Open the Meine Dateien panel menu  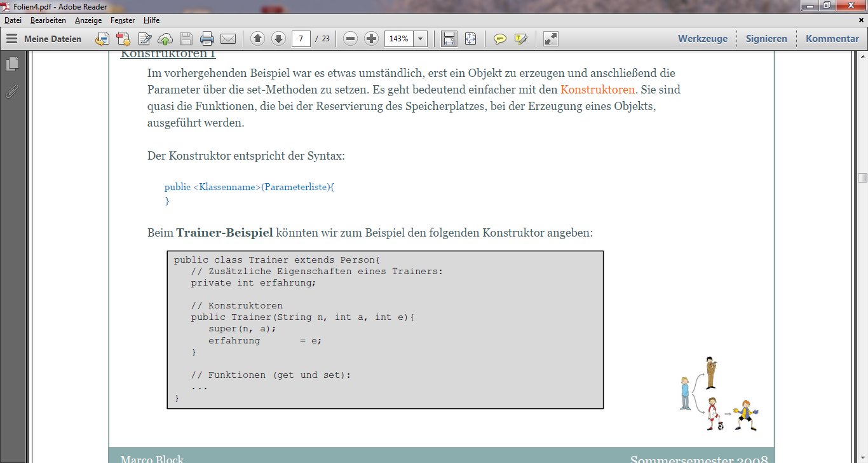pos(43,39)
